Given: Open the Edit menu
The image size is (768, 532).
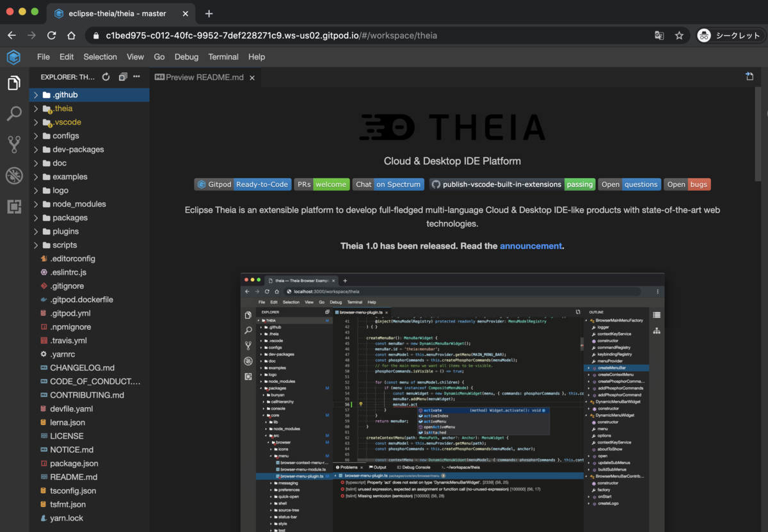Looking at the screenshot, I should (x=67, y=57).
